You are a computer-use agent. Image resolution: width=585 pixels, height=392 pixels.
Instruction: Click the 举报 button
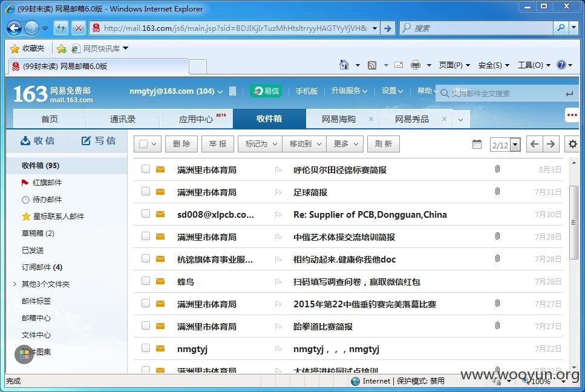pos(218,144)
